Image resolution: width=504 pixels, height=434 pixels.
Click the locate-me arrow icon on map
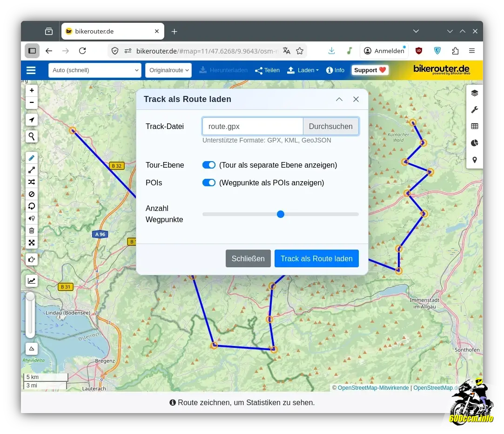(32, 120)
